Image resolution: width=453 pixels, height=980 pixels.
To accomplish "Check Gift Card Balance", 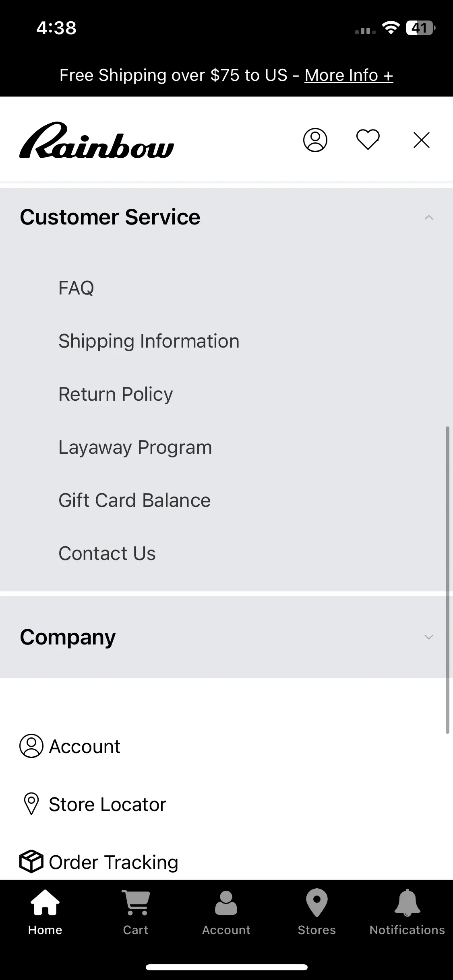I will (134, 500).
